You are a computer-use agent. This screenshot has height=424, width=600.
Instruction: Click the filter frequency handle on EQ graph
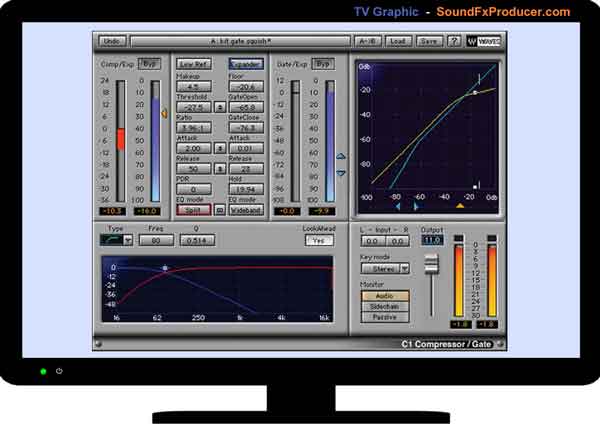[x=165, y=268]
